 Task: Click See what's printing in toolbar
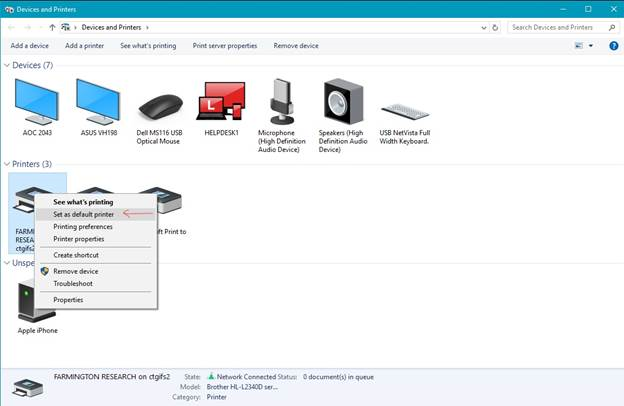point(148,46)
